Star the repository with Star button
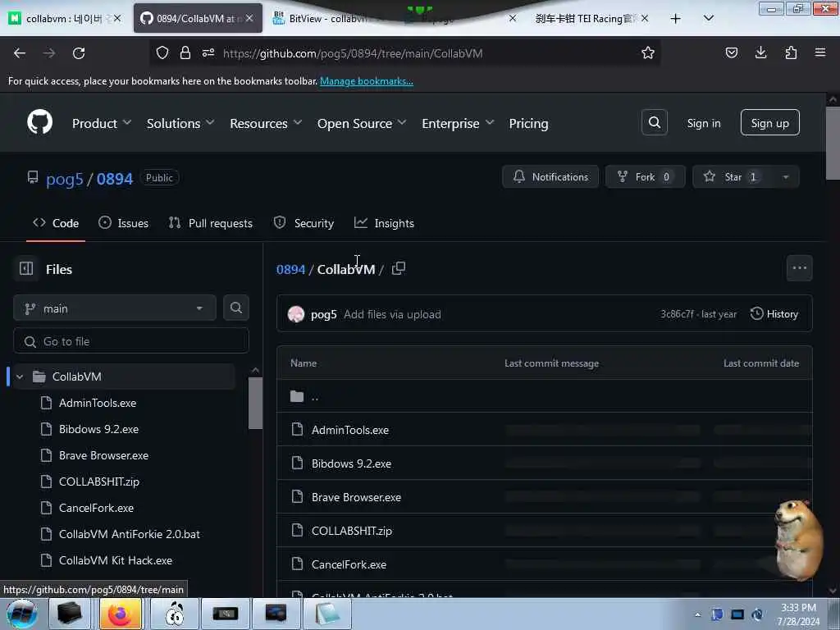 (x=732, y=177)
